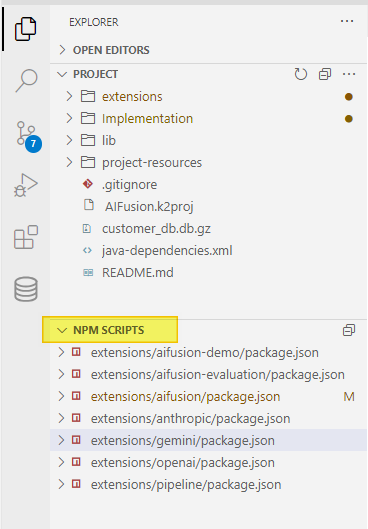Collapse all folders in PROJECT section
368x529 pixels.
click(x=324, y=74)
